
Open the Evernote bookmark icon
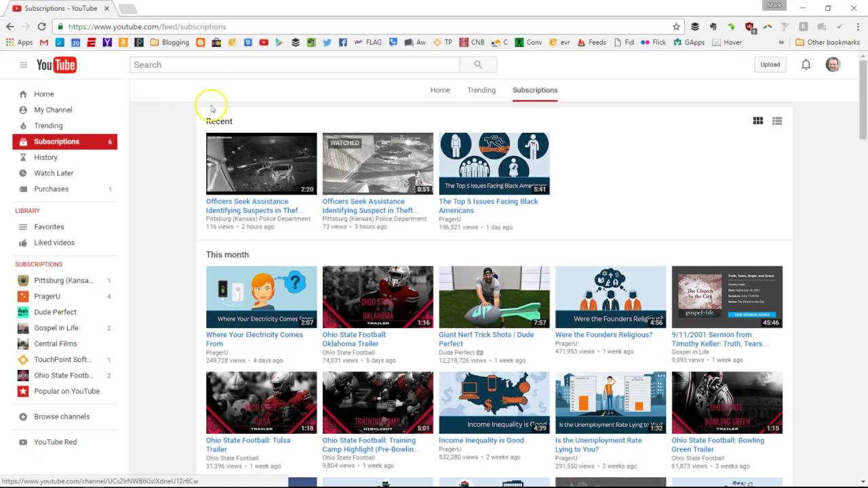point(311,42)
